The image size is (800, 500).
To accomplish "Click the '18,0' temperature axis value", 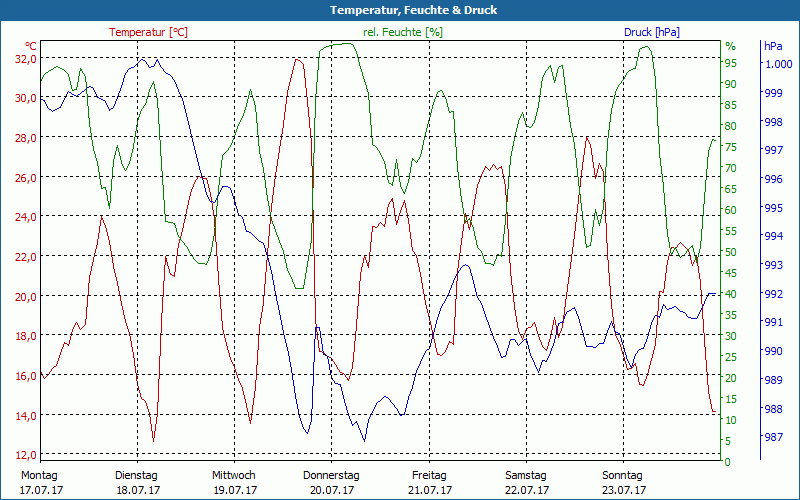I will pyautogui.click(x=26, y=336).
